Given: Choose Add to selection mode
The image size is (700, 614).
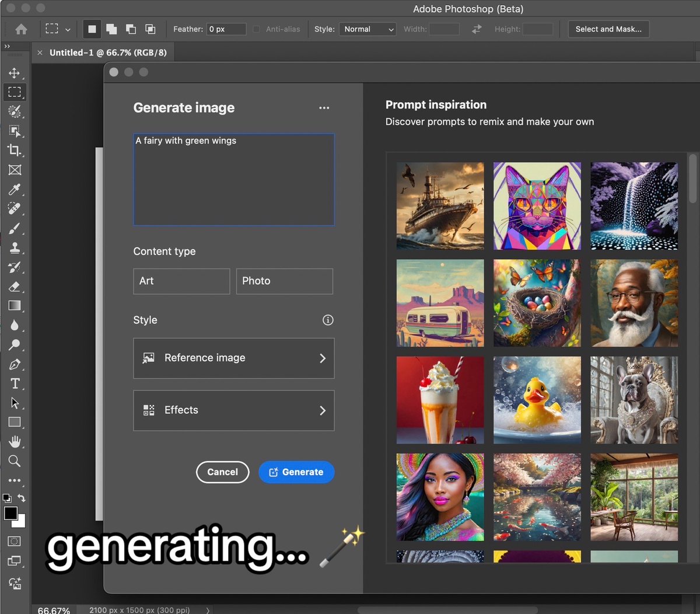Looking at the screenshot, I should click(111, 29).
